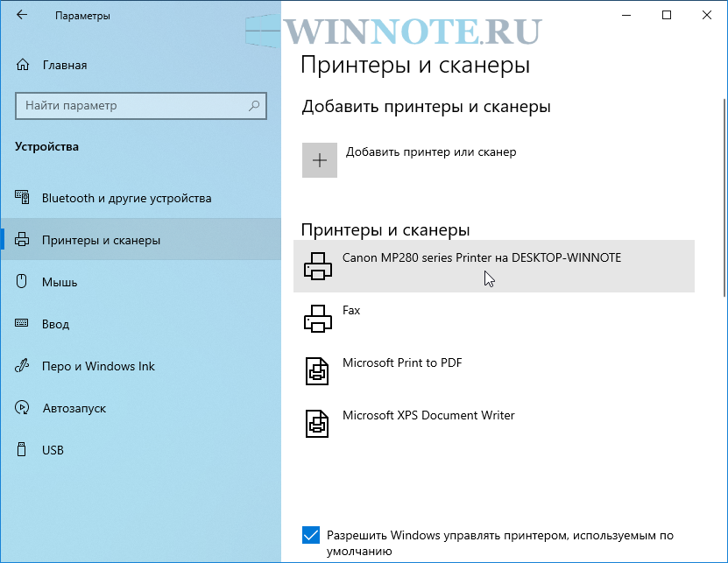This screenshot has height=563, width=728.
Task: Open the USB settings page
Action: pyautogui.click(x=53, y=450)
